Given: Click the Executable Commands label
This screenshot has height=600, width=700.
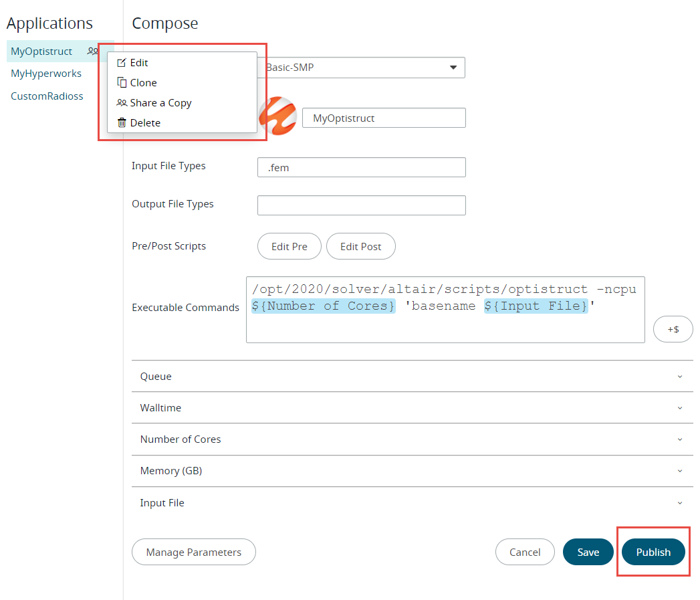Looking at the screenshot, I should 185,308.
